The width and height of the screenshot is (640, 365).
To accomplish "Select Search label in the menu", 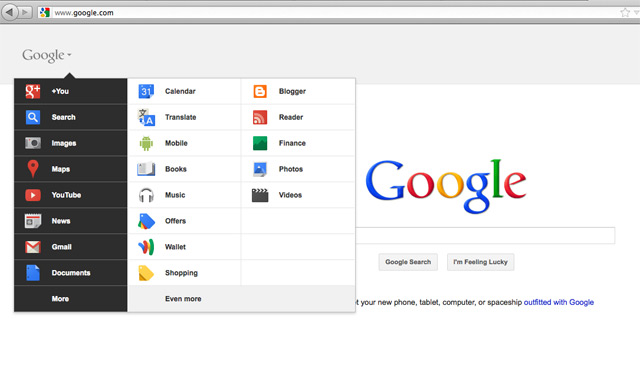I will [63, 117].
